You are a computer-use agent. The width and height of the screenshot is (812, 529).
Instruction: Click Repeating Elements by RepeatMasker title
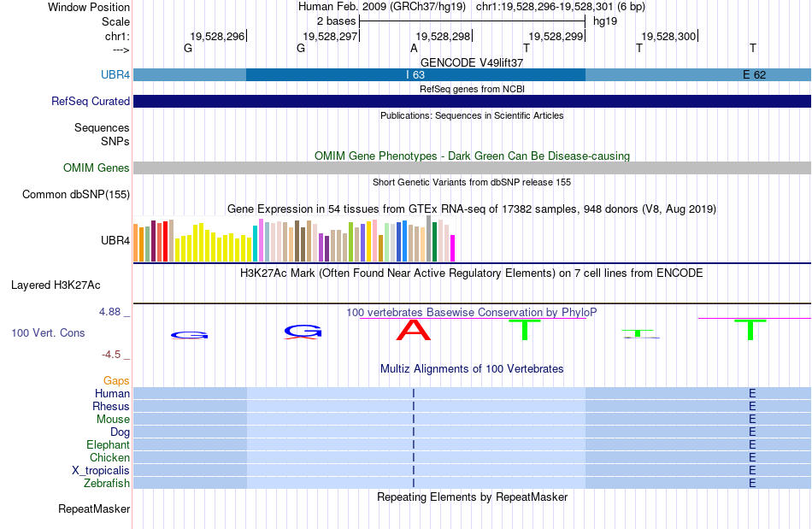(472, 497)
